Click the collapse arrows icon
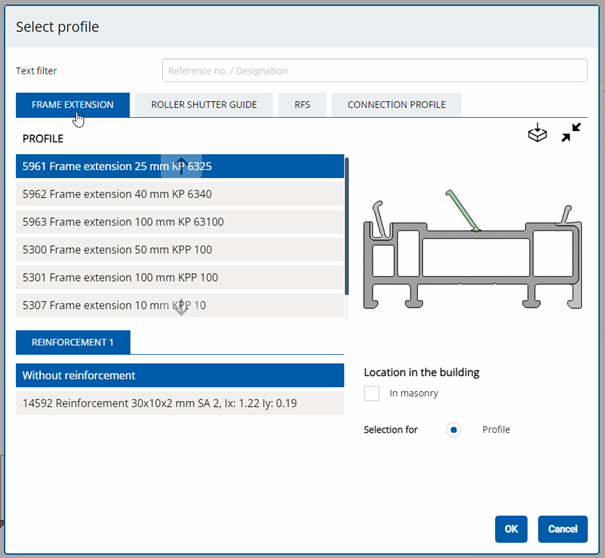This screenshot has height=558, width=605. coord(571,133)
